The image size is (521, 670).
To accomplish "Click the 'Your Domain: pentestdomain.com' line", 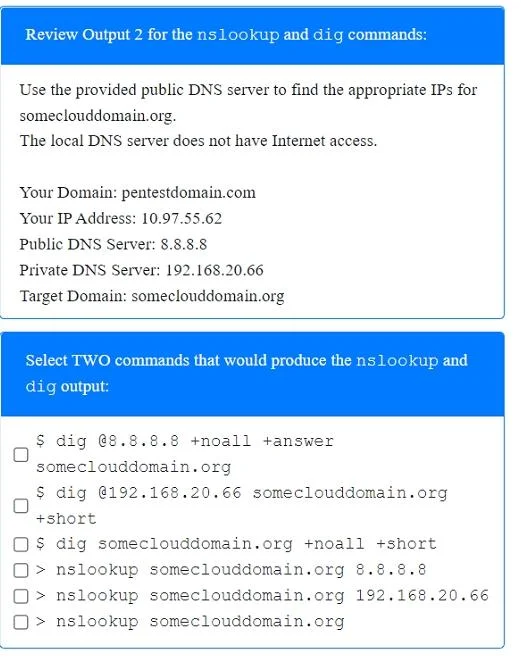I will pos(138,193).
